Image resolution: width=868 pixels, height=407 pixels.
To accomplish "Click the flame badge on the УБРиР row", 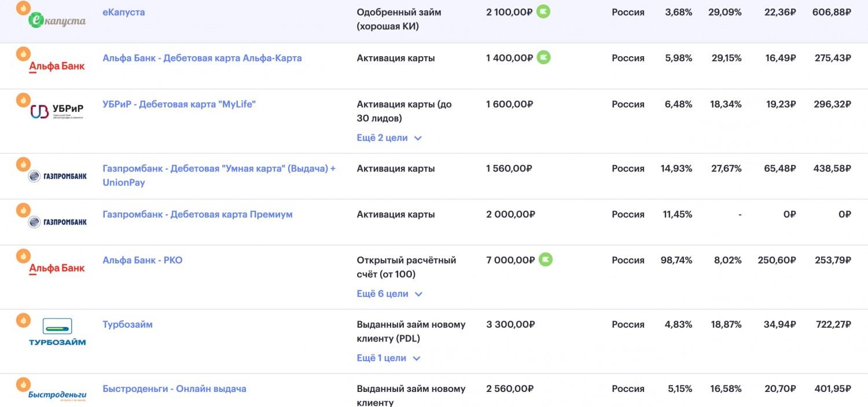I will 23,100.
